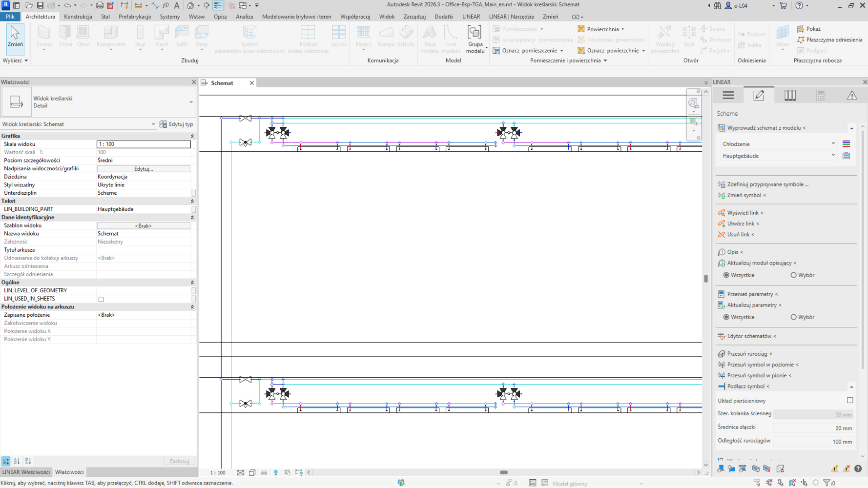Click the Edytor schematów command icon
Viewport: 868px width, 488px height.
[x=721, y=336]
